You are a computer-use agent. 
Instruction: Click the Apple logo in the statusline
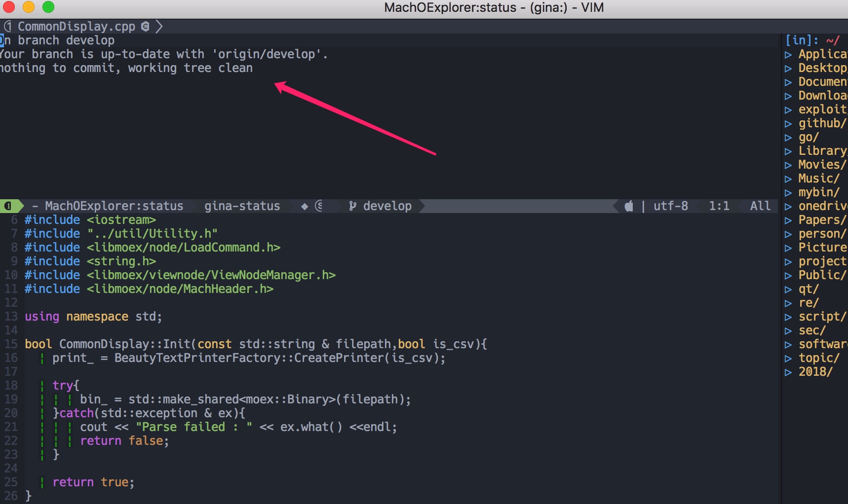pyautogui.click(x=629, y=206)
